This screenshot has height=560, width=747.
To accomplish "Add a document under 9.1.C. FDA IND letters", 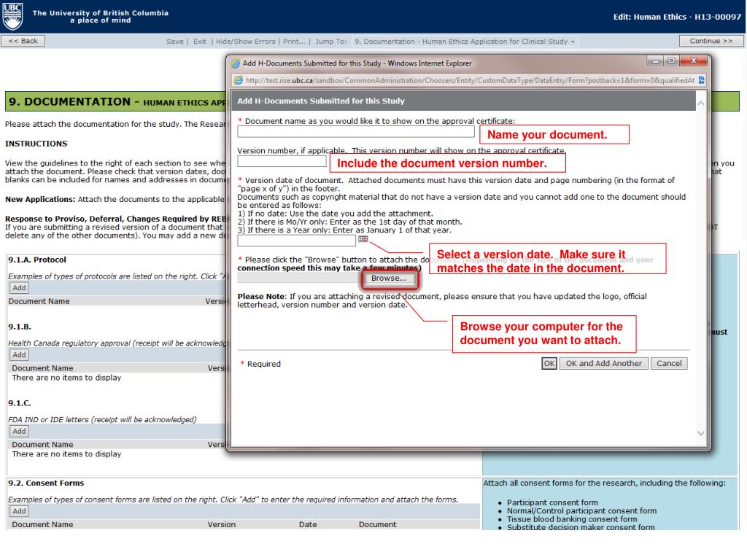I will [x=19, y=431].
